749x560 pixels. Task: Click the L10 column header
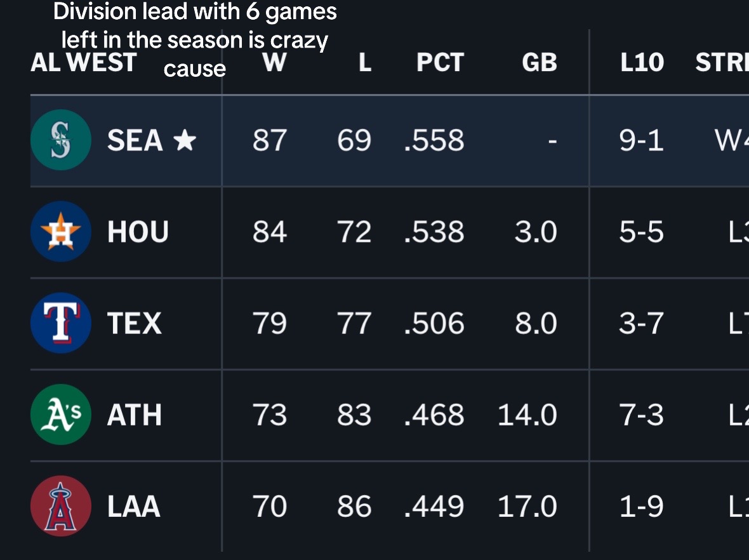pyautogui.click(x=642, y=62)
